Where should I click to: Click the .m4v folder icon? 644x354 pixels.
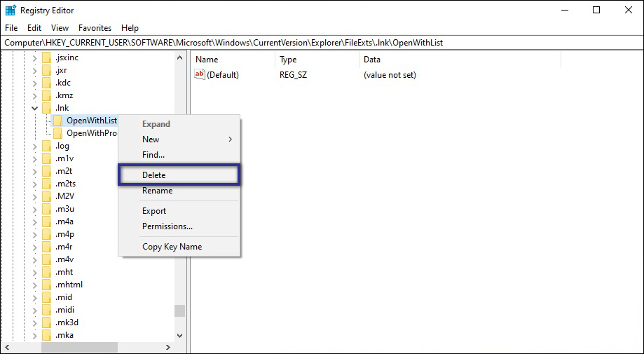tap(46, 259)
